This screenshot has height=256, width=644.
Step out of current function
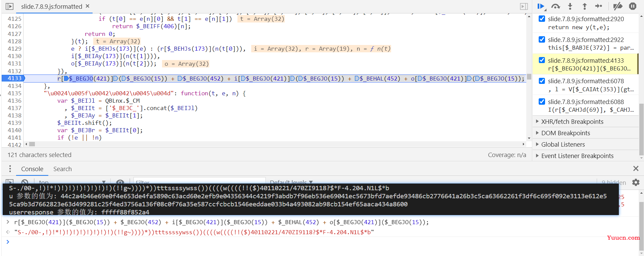[585, 6]
